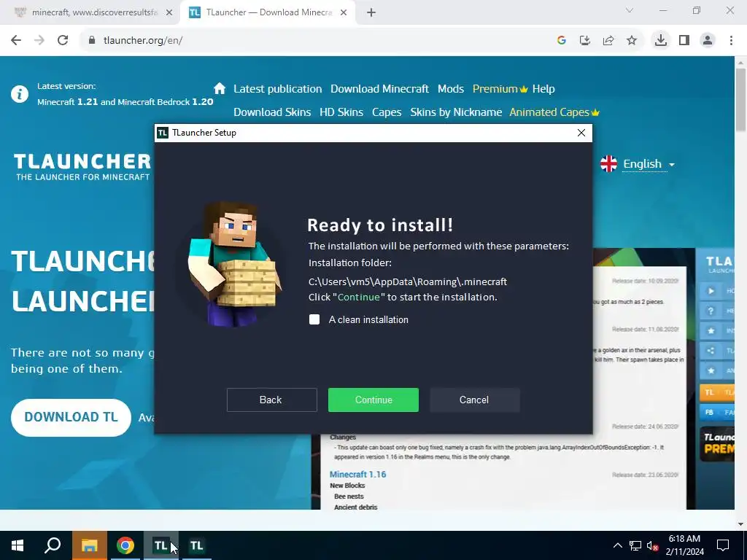Open the Help nav link

click(543, 89)
